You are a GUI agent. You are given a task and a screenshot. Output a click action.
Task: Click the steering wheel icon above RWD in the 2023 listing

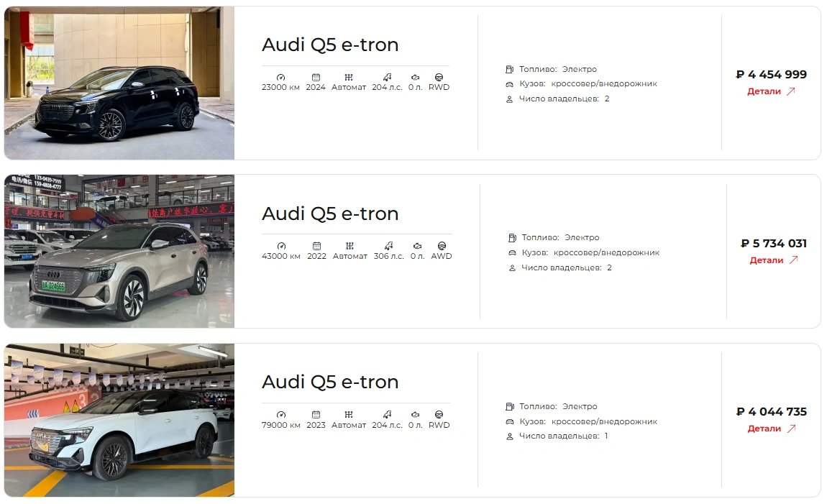pyautogui.click(x=439, y=415)
